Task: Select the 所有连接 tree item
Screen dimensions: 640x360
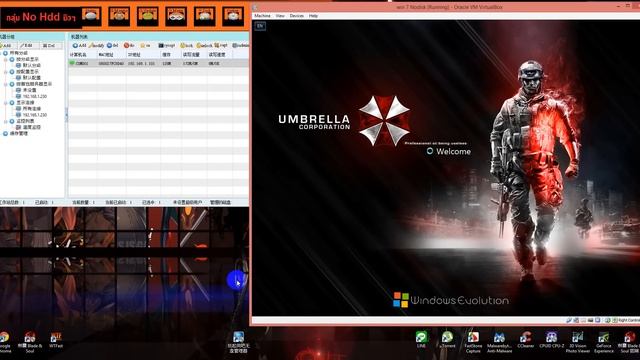Action: pos(31,109)
